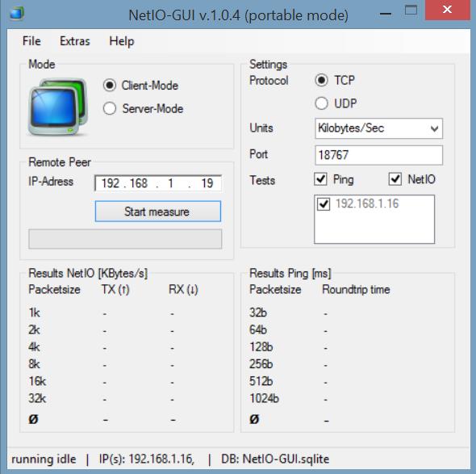476x474 pixels.
Task: Click the Results Ping [ms] heading
Action: pos(290,274)
